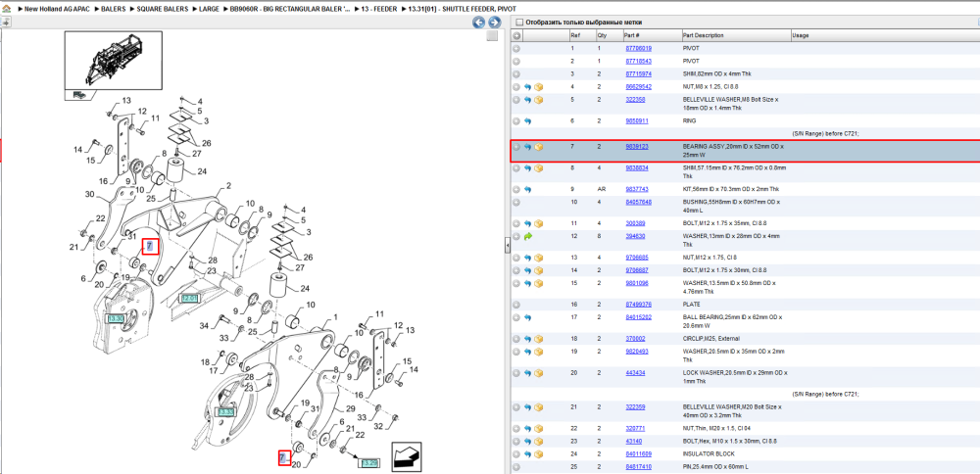Screen dimensions: 980x474
Task: Click the blue arrow for SHIM ref 8
Action: (527, 168)
